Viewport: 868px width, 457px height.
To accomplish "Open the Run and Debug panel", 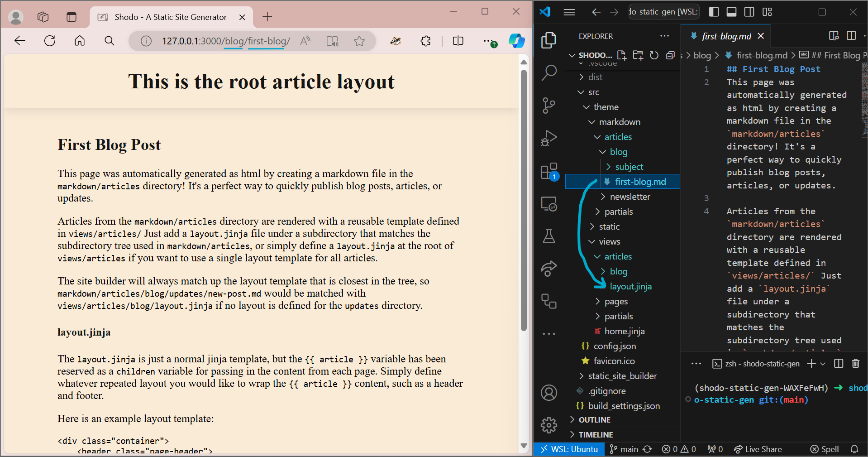I will click(548, 138).
